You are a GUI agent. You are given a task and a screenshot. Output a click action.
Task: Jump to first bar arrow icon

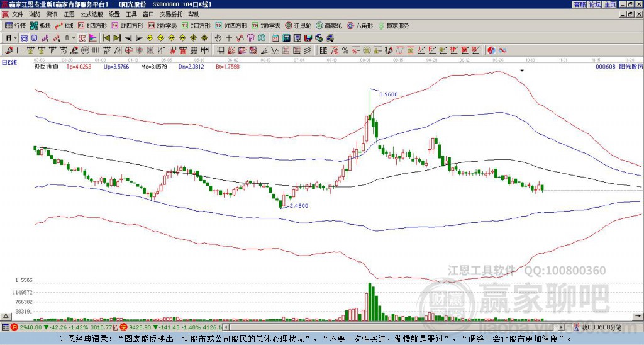(106, 38)
